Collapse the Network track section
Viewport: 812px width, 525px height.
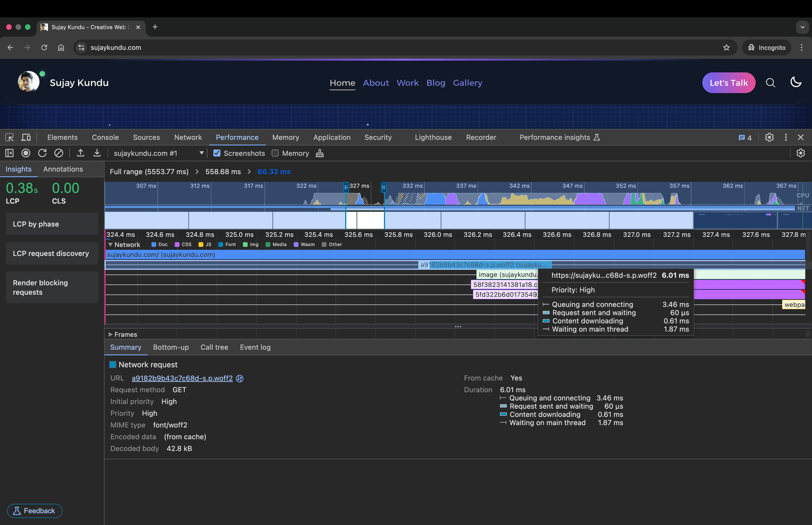[110, 244]
